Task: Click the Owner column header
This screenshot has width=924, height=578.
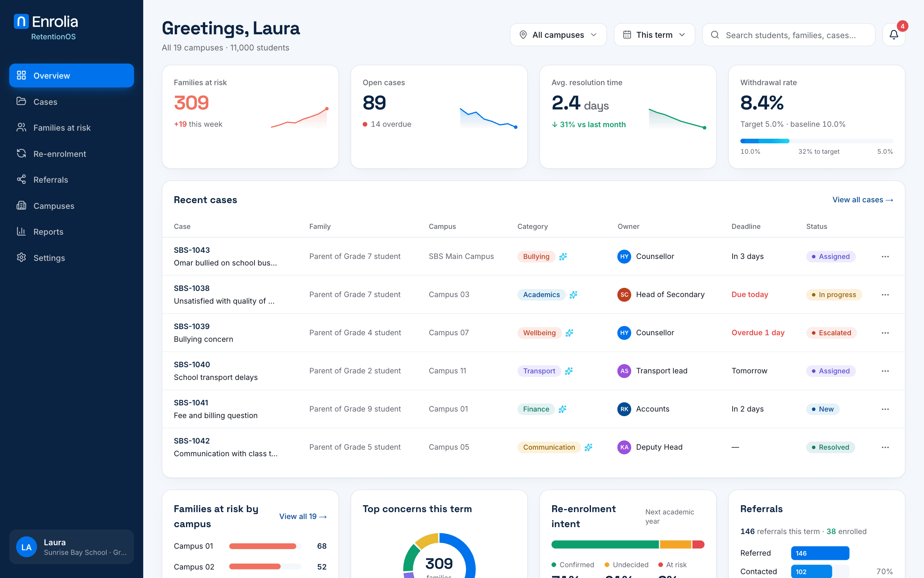Action: click(x=628, y=227)
